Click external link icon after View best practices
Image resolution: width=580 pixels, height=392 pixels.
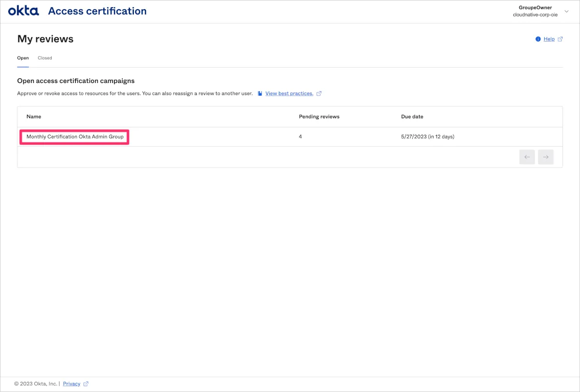(319, 94)
